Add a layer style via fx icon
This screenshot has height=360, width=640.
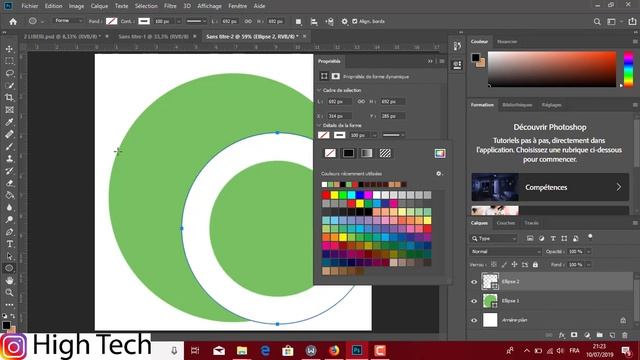click(x=562, y=335)
